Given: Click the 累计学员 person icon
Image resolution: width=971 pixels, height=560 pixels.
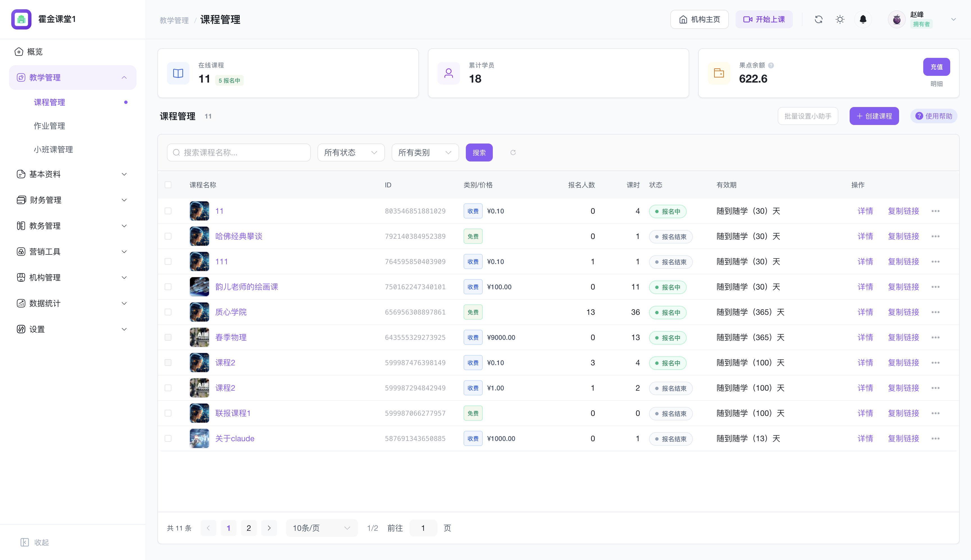Looking at the screenshot, I should (x=449, y=73).
